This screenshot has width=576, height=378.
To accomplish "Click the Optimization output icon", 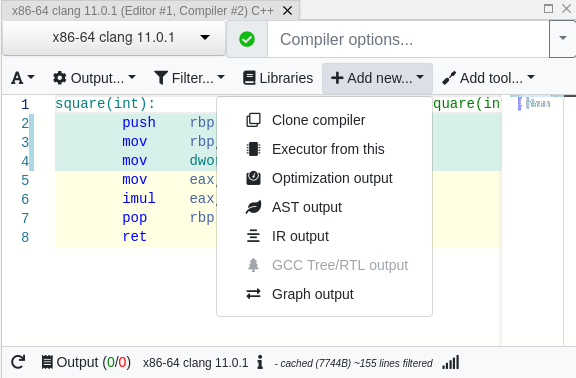I will (253, 178).
